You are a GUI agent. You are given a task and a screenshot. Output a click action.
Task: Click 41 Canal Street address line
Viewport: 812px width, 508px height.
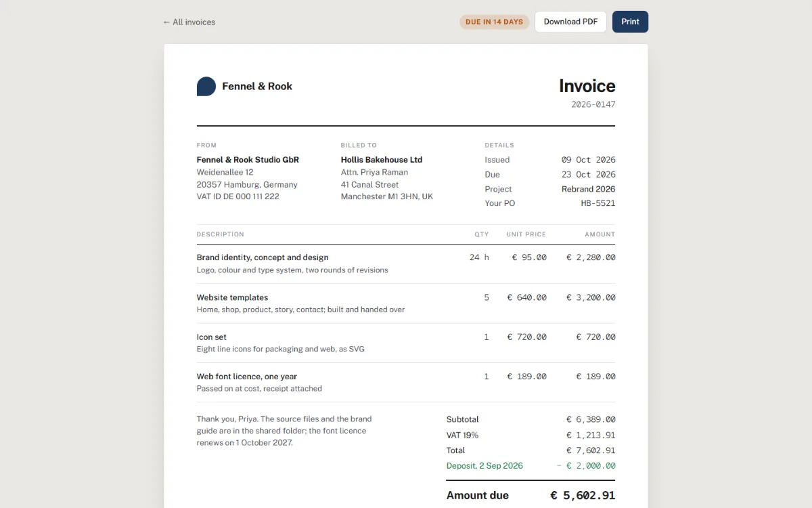point(369,184)
